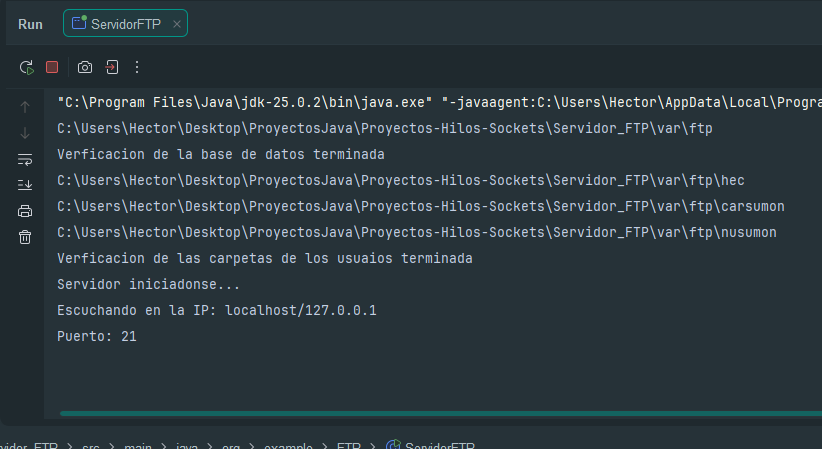
Task: Print the console output
Action: [x=25, y=211]
